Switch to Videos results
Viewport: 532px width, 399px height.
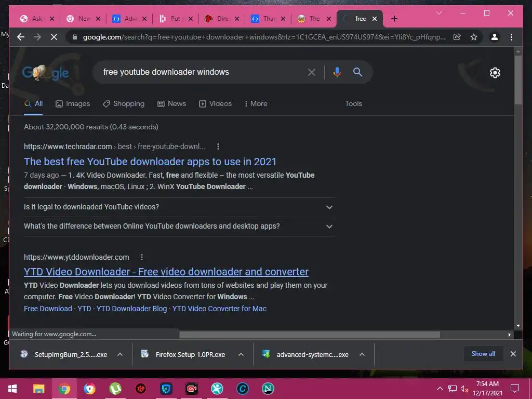216,103
